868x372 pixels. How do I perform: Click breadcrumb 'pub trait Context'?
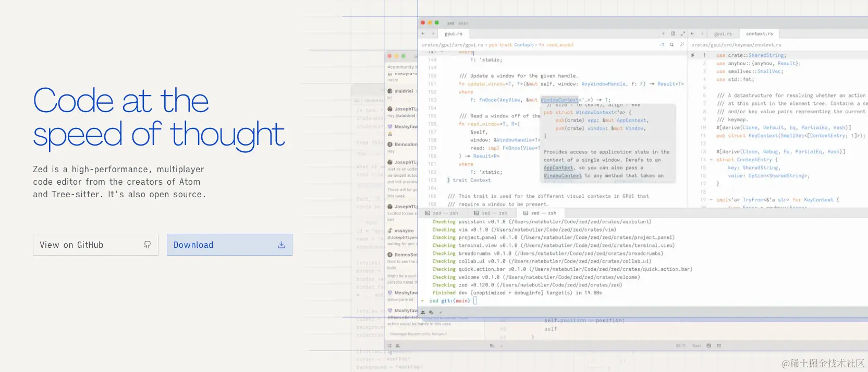(x=511, y=45)
